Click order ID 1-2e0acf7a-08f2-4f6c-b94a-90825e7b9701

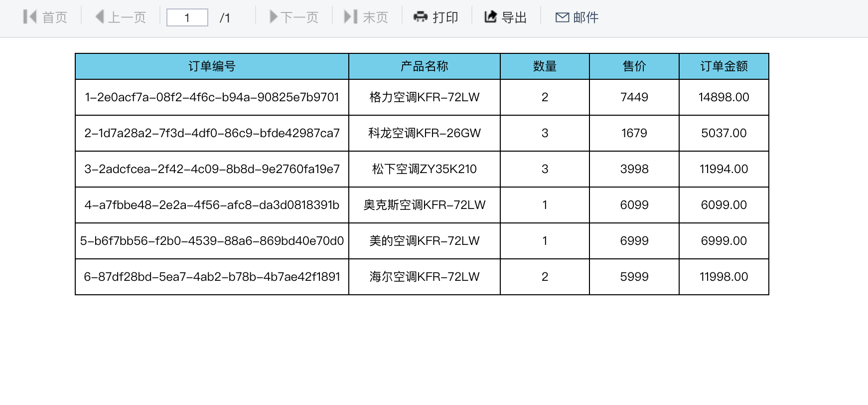(x=212, y=97)
